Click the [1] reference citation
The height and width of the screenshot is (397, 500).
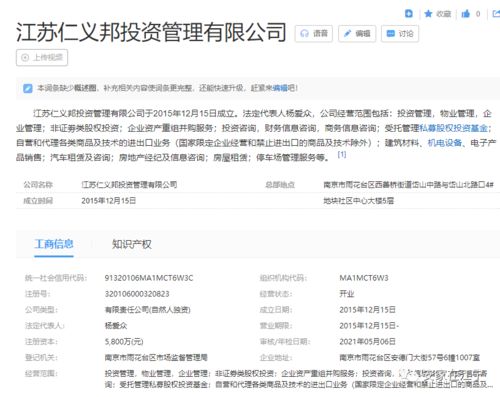[342, 155]
